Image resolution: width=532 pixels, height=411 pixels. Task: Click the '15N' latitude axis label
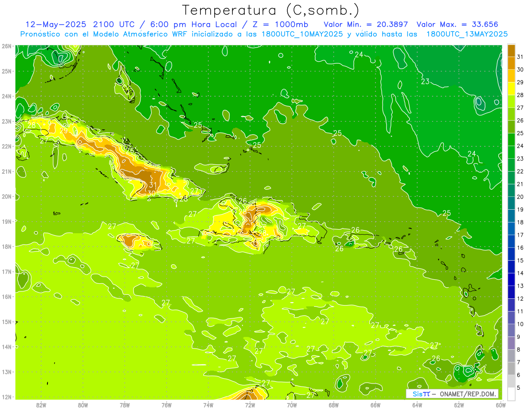click(x=6, y=322)
